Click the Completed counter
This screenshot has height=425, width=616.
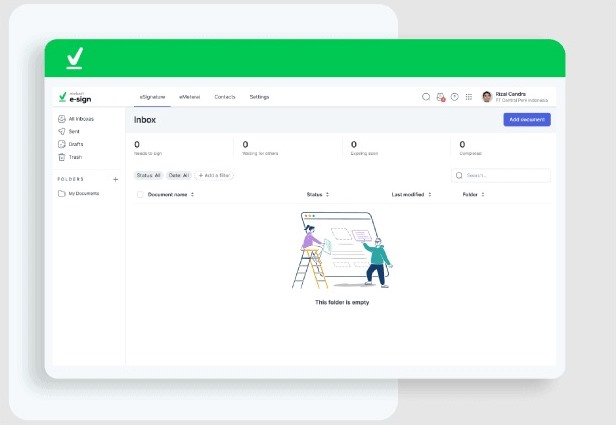470,148
